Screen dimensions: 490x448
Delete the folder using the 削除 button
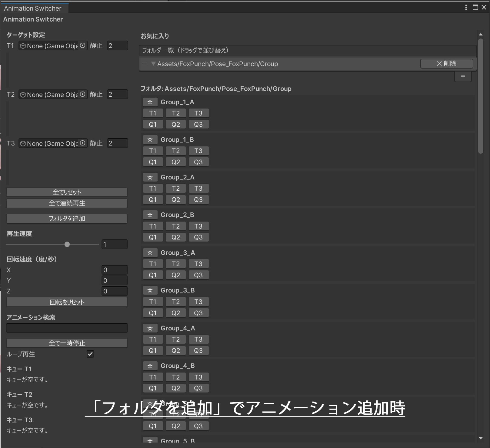coord(446,64)
